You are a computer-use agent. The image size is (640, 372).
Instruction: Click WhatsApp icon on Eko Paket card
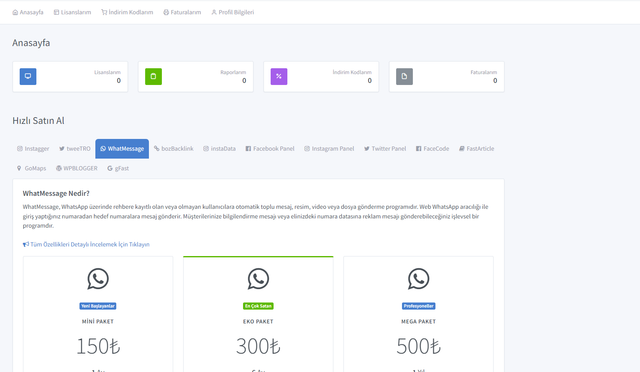[258, 279]
